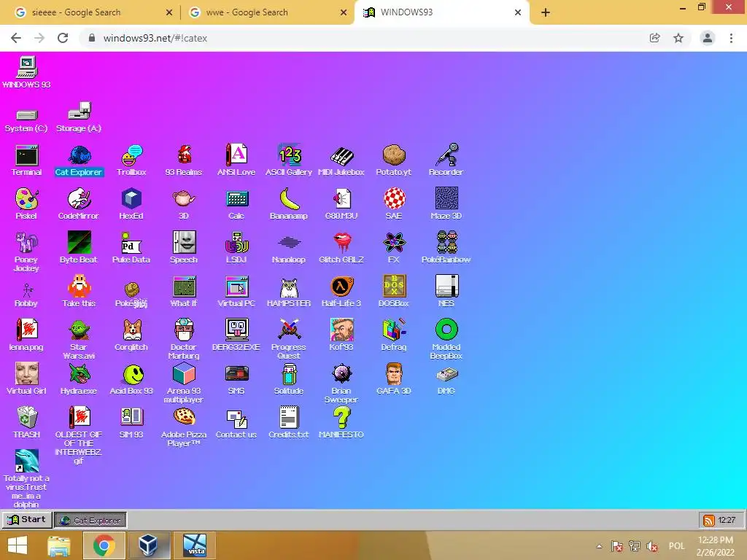
Task: Open the 3D teapot icon
Action: pos(184,204)
